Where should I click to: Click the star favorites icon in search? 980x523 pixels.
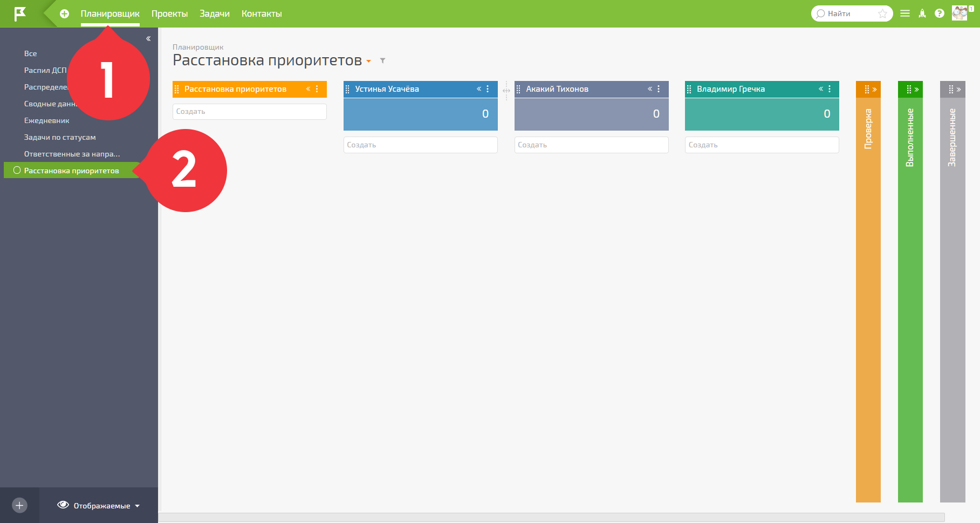coord(882,13)
